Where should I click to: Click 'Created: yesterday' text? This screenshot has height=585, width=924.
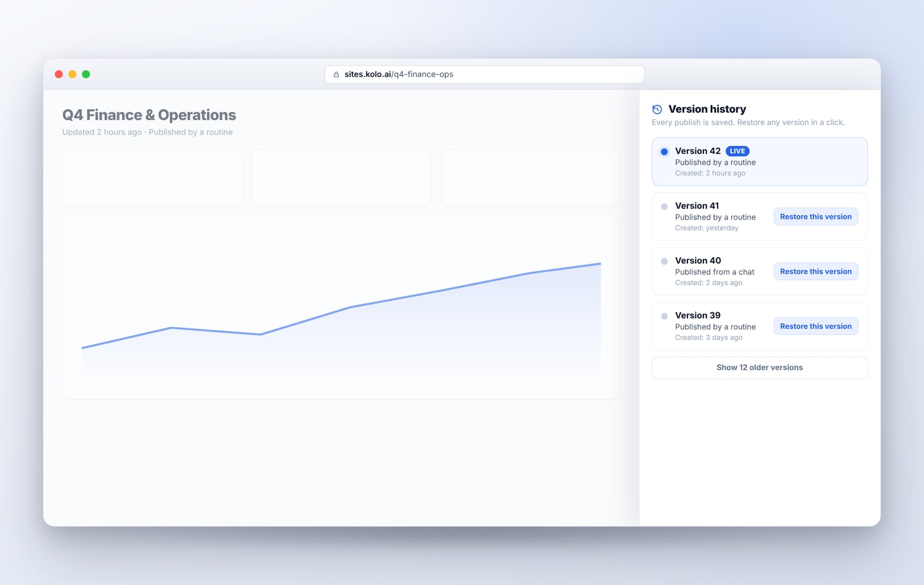coord(707,228)
